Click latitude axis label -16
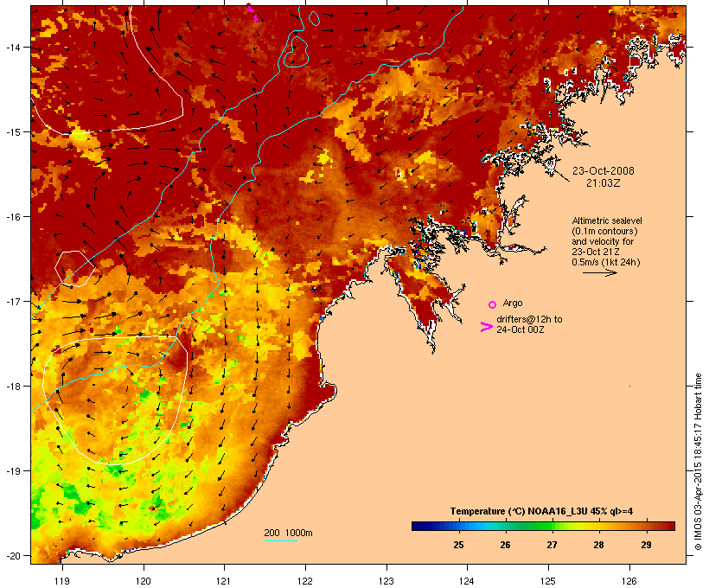 click(x=13, y=217)
